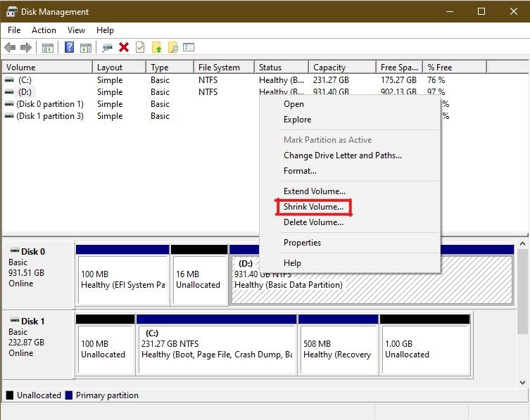Choose Delete Volume... menu entry

click(350, 222)
